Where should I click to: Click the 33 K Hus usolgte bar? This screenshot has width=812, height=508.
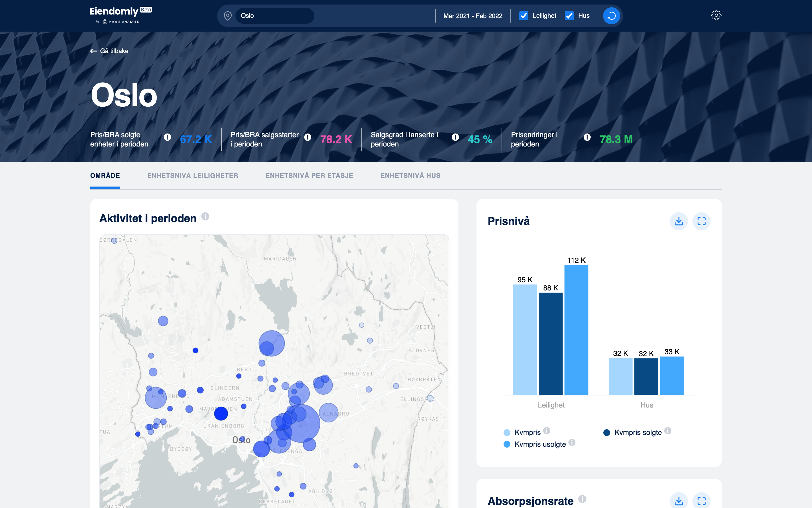click(672, 376)
